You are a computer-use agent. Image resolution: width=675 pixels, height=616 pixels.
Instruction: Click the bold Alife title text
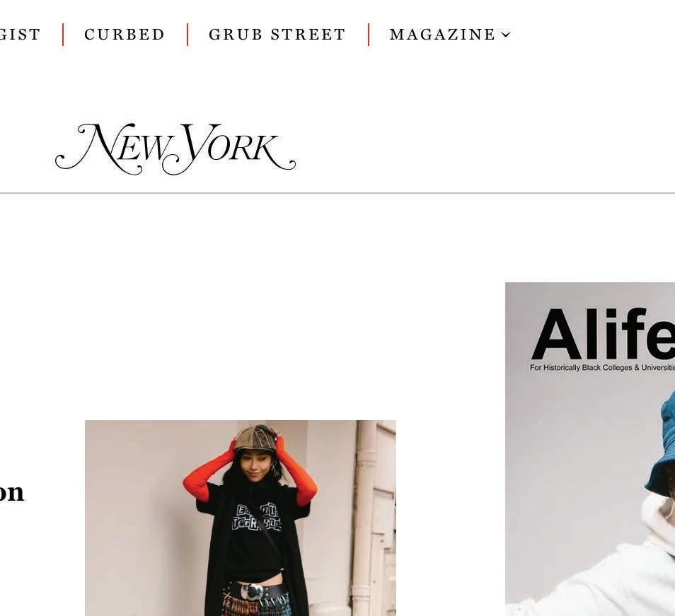604,335
